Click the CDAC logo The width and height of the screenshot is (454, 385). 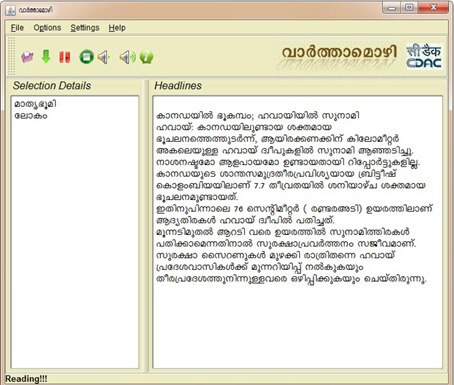(x=424, y=57)
